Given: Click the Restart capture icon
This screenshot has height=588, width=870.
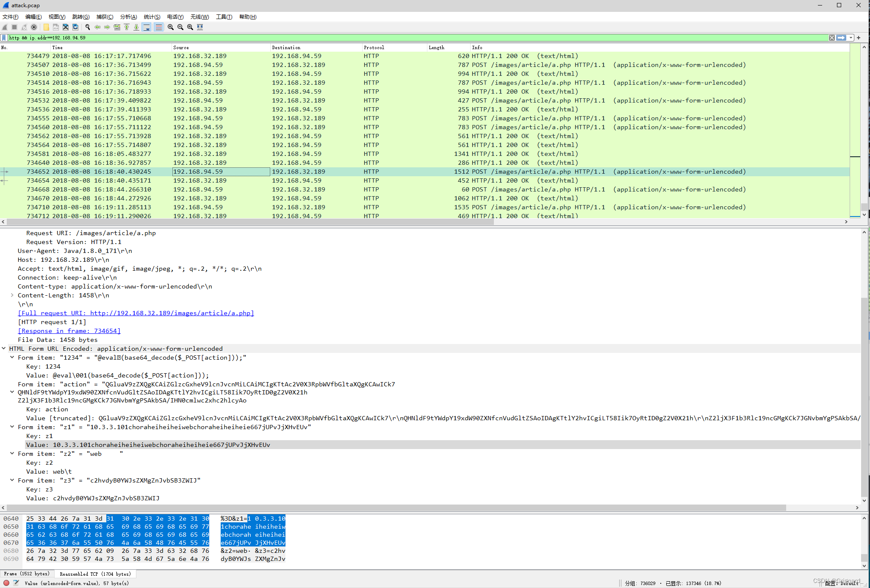Looking at the screenshot, I should click(24, 27).
